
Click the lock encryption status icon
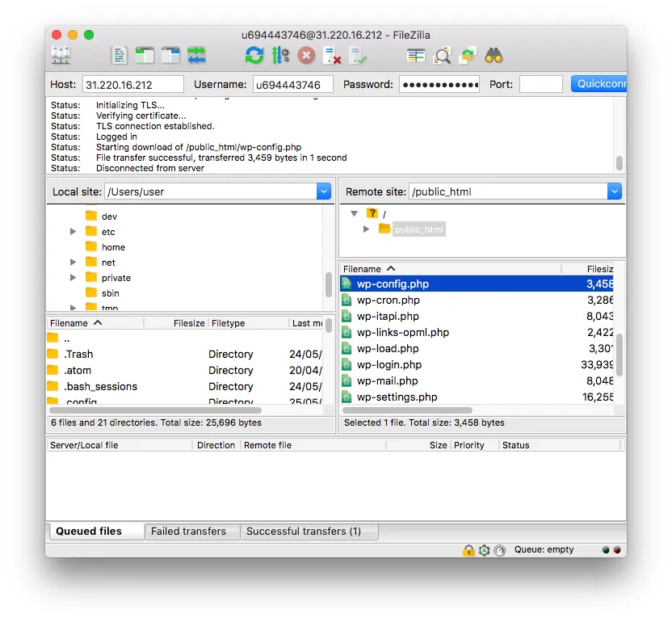[468, 550]
